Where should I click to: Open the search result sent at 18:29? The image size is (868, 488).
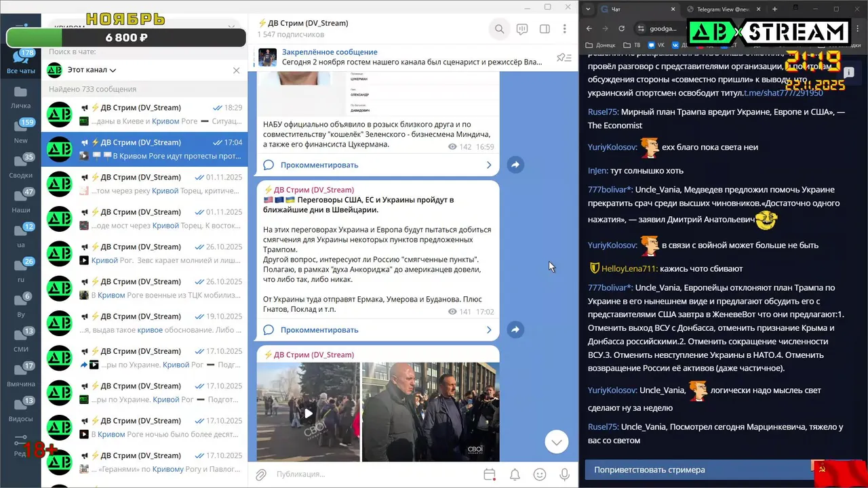[144, 114]
